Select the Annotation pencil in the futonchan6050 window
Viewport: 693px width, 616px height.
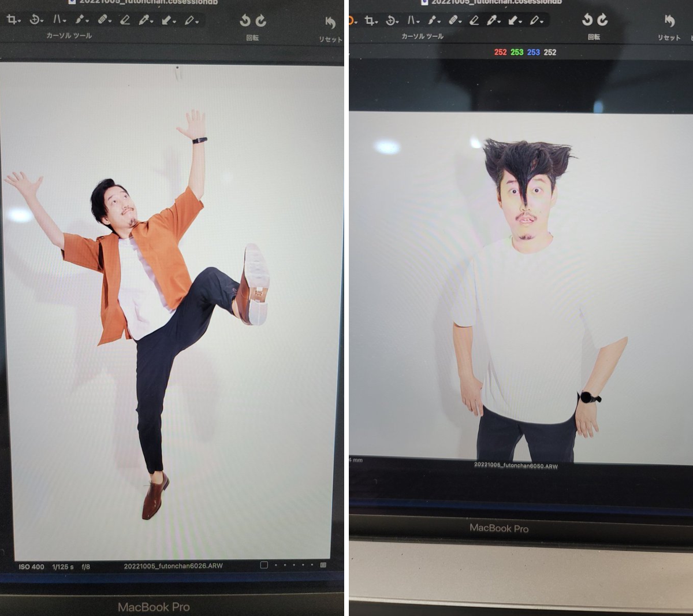tap(535, 21)
